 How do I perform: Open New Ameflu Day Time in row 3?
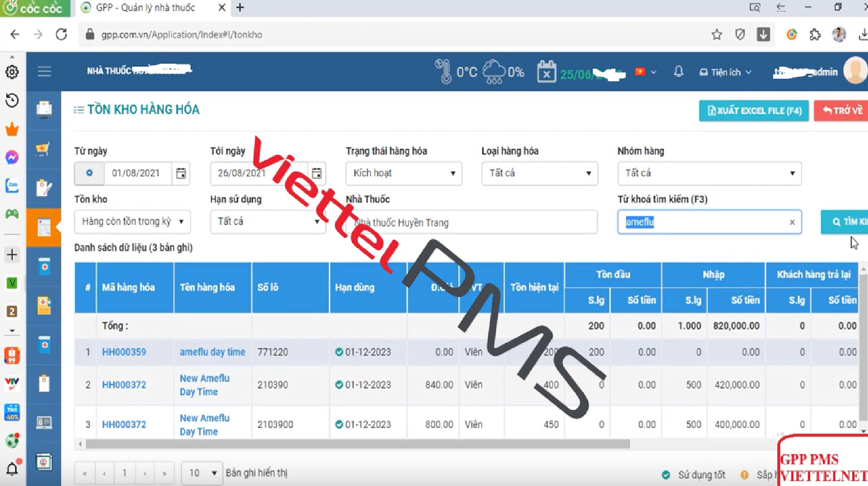tap(204, 425)
